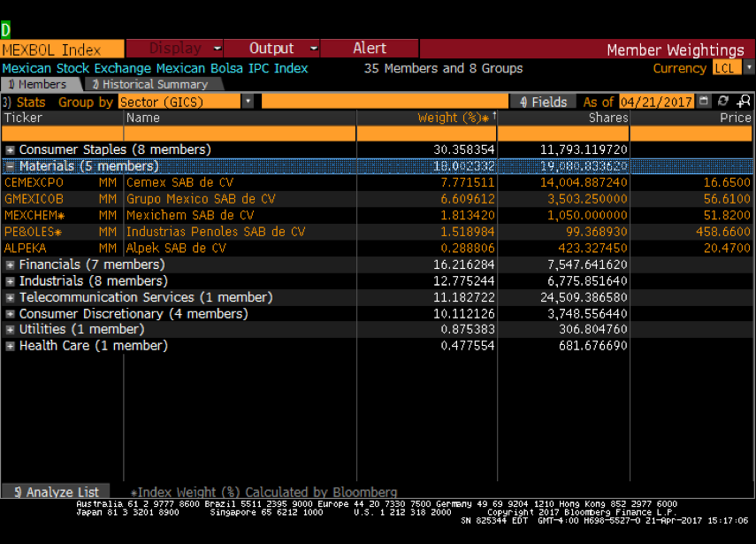Click the Stats button

pyautogui.click(x=24, y=103)
